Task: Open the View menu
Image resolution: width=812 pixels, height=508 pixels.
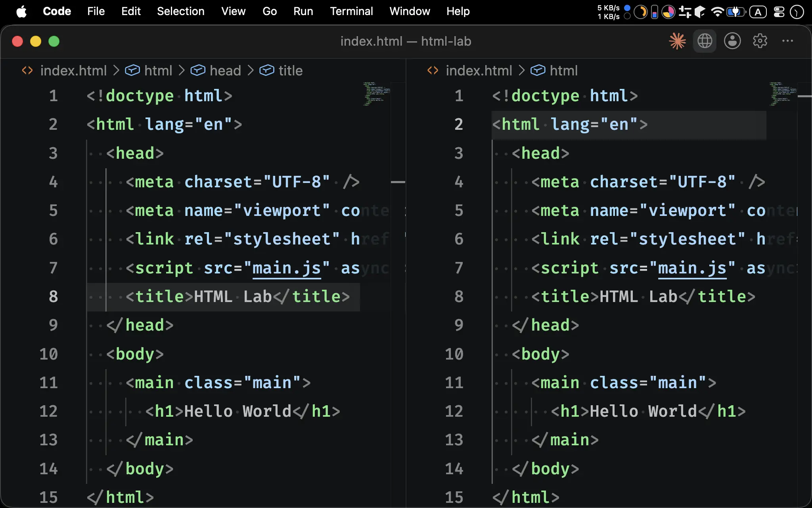Action: [x=233, y=12]
